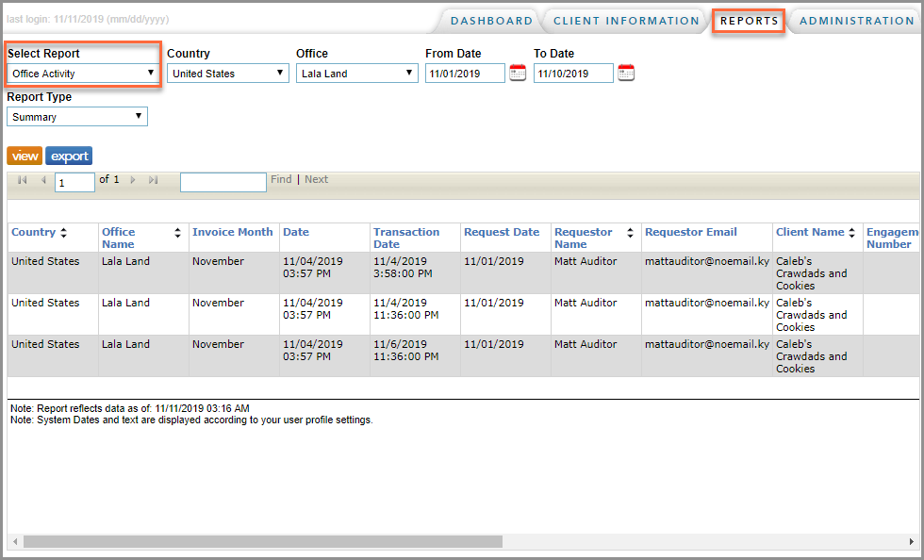Open the From Date calendar picker
Viewport: 924px width, 560px height.
click(x=517, y=73)
